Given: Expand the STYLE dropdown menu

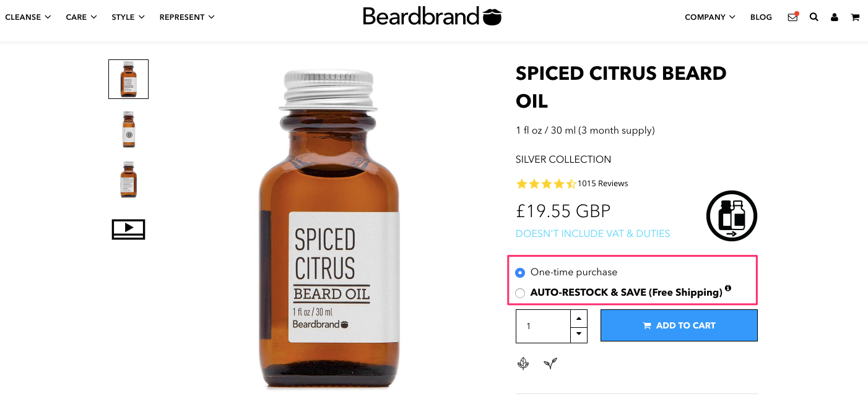Looking at the screenshot, I should point(128,17).
